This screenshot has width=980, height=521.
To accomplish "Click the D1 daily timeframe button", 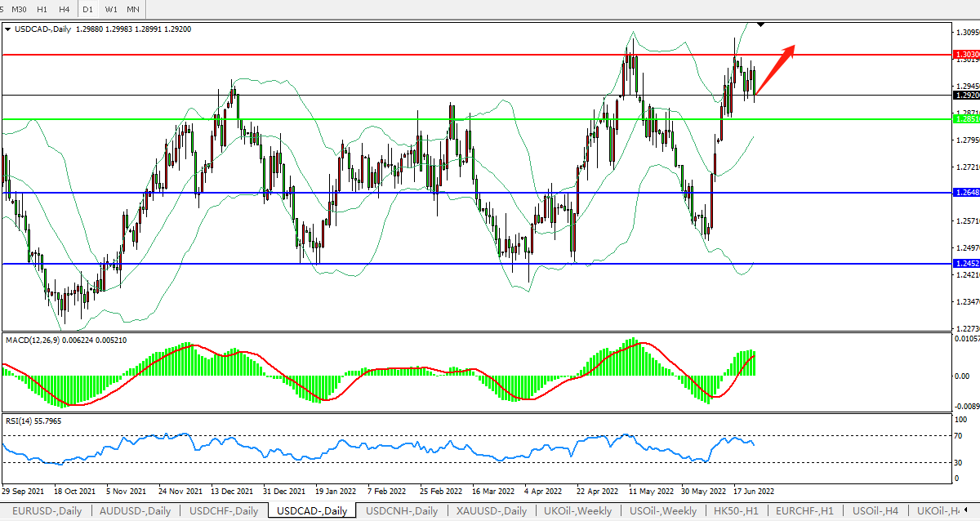I will (88, 9).
